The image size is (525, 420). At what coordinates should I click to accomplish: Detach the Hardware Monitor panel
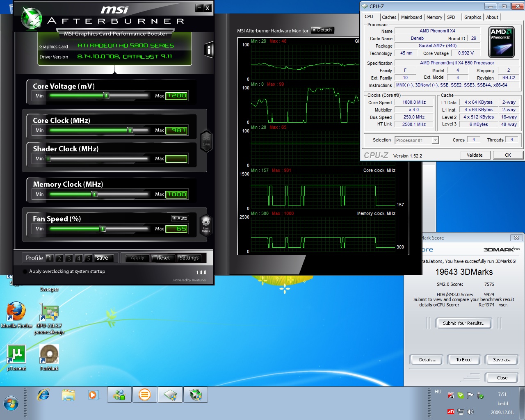point(323,30)
